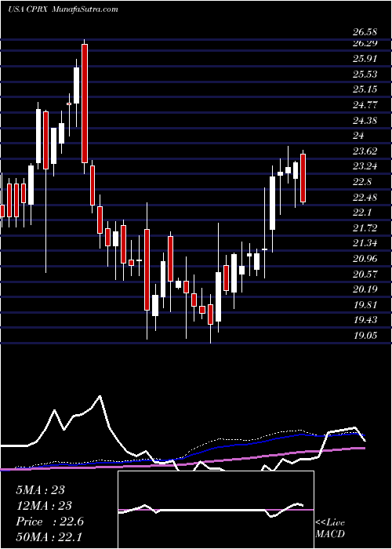The image size is (392, 549).
Task: Click the 'USA CPRX MunafaSutra.com' title text
Action: pyautogui.click(x=63, y=9)
